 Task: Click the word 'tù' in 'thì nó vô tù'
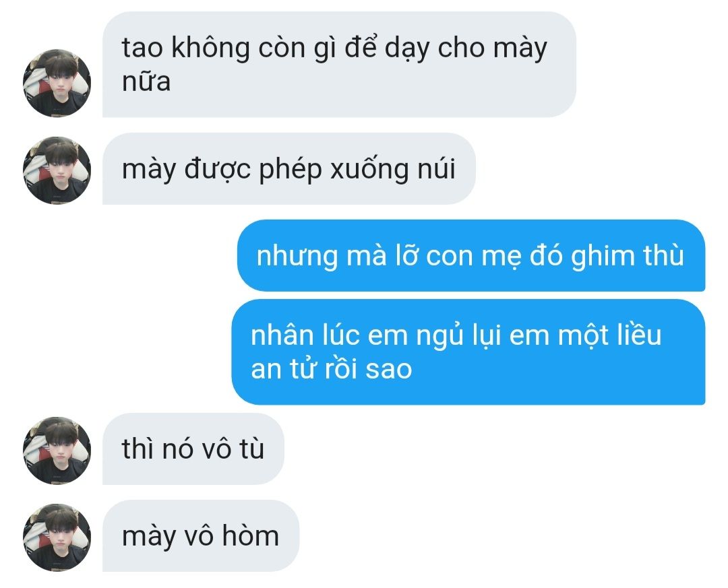[x=251, y=449]
